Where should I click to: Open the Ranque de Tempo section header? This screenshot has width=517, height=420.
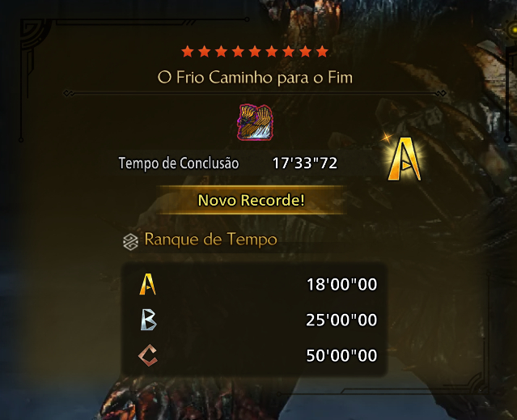210,240
